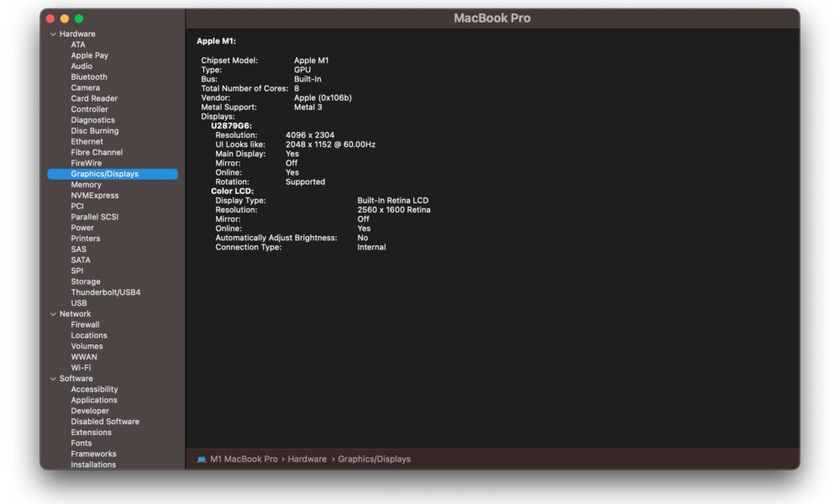
Task: Click the 4096 x 2304 resolution value
Action: [310, 135]
